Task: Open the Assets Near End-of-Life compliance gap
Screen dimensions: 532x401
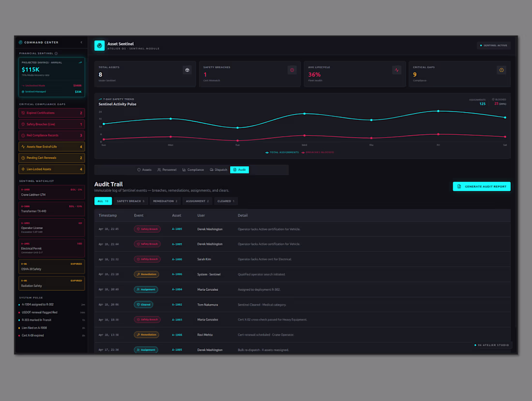Action: coord(51,146)
